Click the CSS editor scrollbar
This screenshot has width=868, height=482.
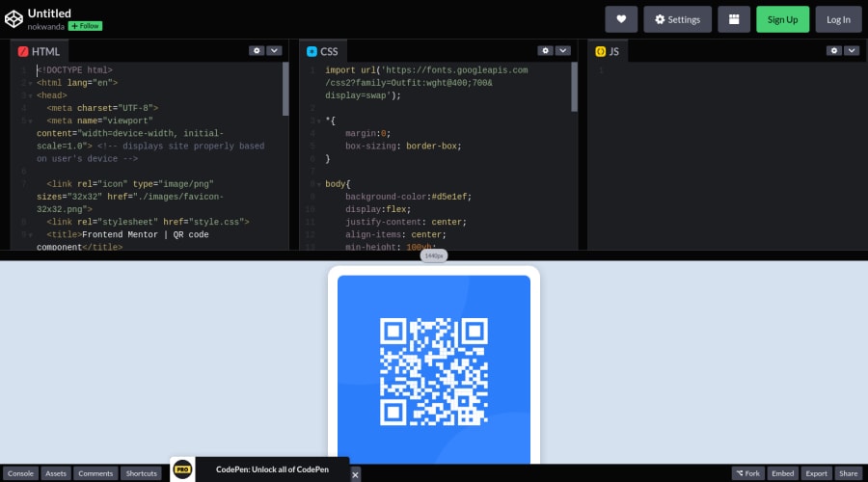[575, 87]
